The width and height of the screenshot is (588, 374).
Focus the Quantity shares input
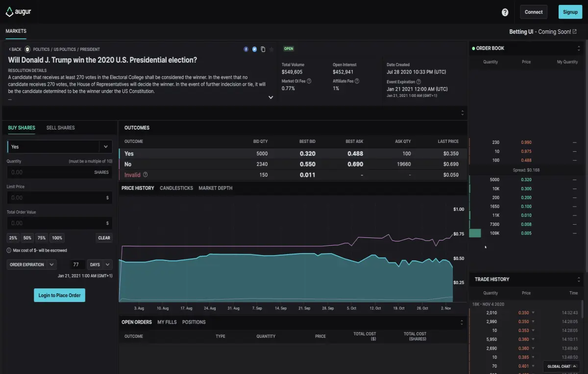click(x=60, y=172)
